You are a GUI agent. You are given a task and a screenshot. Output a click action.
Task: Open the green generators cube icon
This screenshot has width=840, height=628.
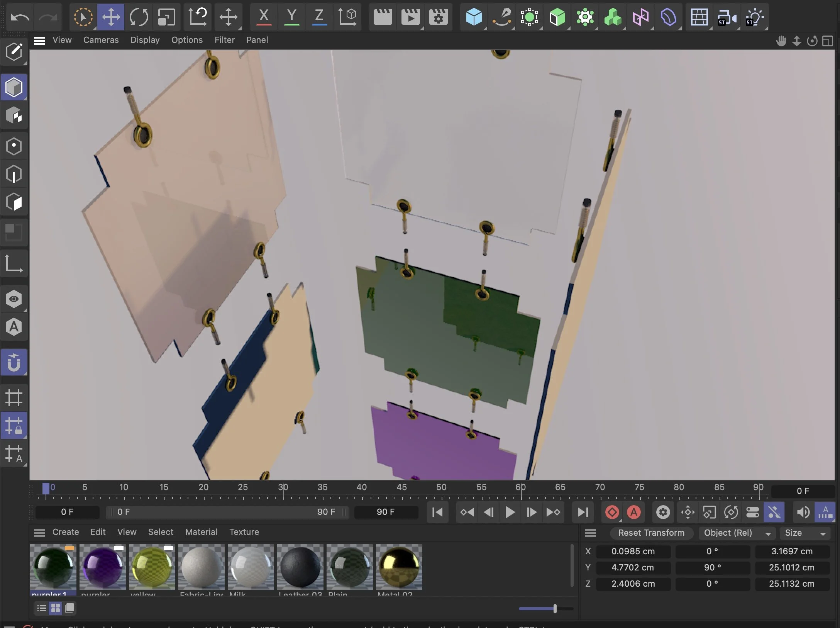(x=557, y=17)
